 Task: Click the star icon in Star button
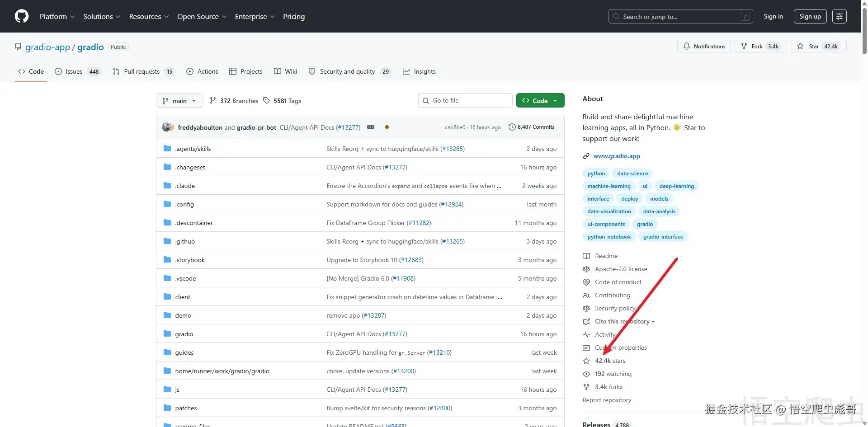click(800, 46)
